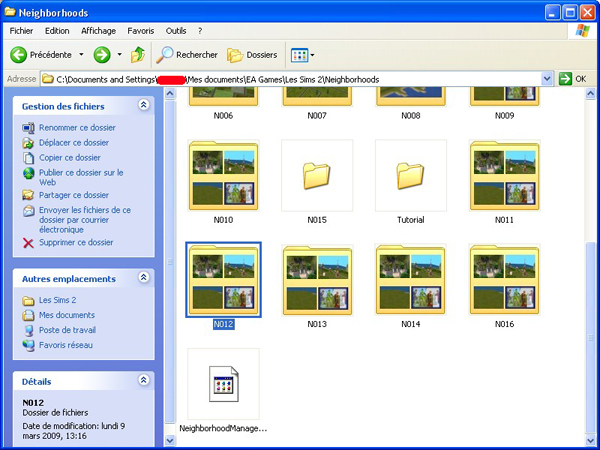Viewport: 600px width, 450px height.
Task: Click file list scroll down arrow
Action: (x=591, y=440)
